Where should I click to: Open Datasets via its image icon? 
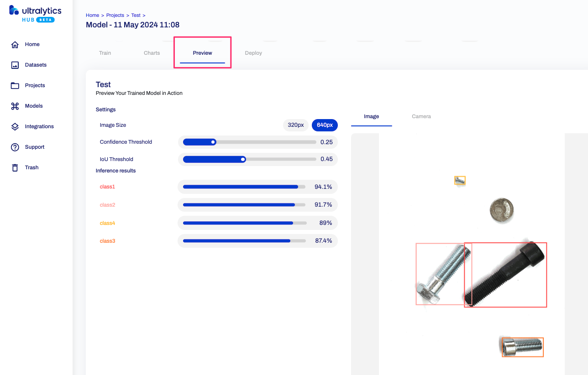pyautogui.click(x=15, y=65)
